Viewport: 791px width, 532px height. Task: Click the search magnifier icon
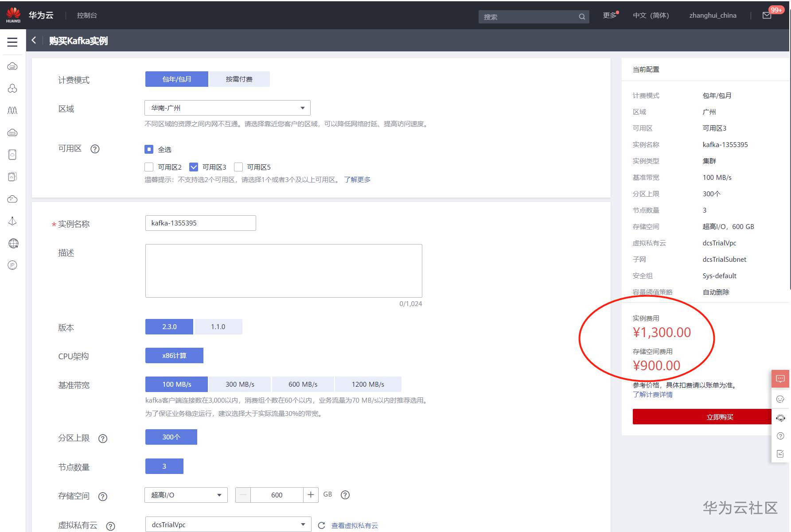pyautogui.click(x=582, y=17)
